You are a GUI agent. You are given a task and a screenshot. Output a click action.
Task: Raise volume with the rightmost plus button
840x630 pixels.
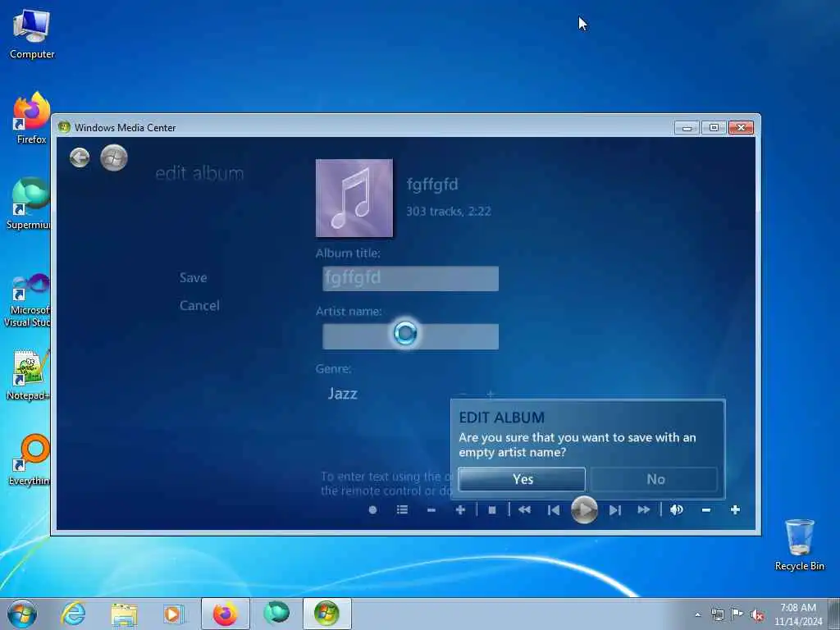pos(735,510)
